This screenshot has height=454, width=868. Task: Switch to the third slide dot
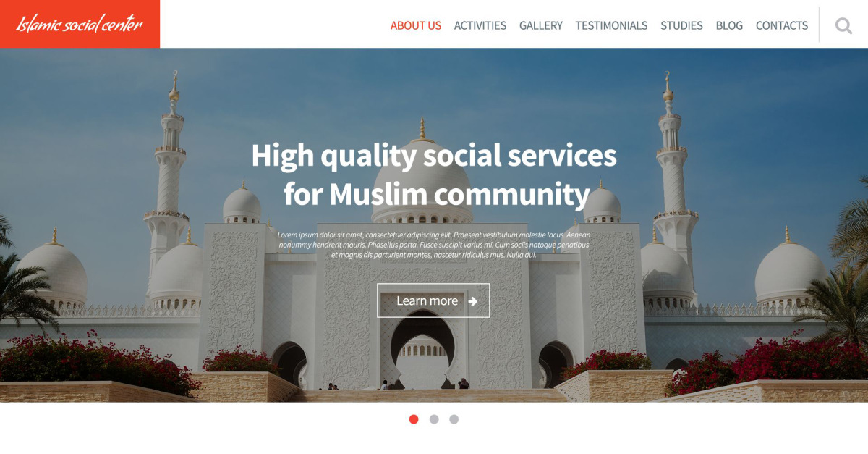(x=454, y=419)
